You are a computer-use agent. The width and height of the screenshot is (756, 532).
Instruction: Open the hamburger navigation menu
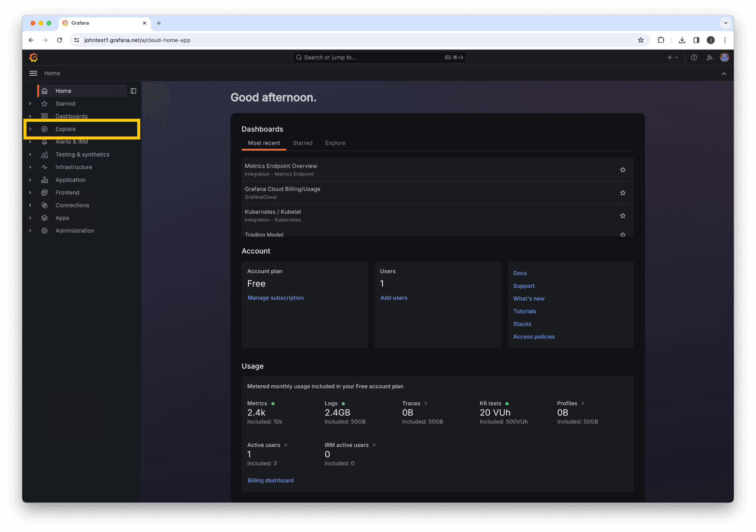pos(33,73)
